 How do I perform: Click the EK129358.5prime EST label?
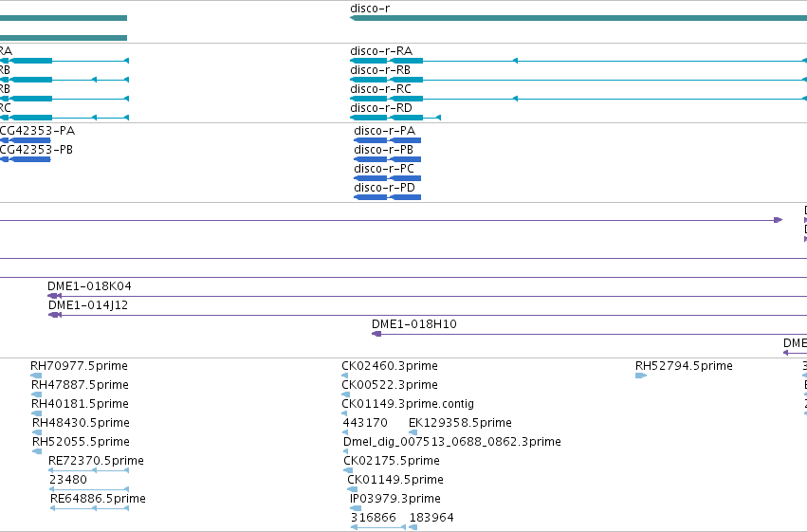(460, 423)
